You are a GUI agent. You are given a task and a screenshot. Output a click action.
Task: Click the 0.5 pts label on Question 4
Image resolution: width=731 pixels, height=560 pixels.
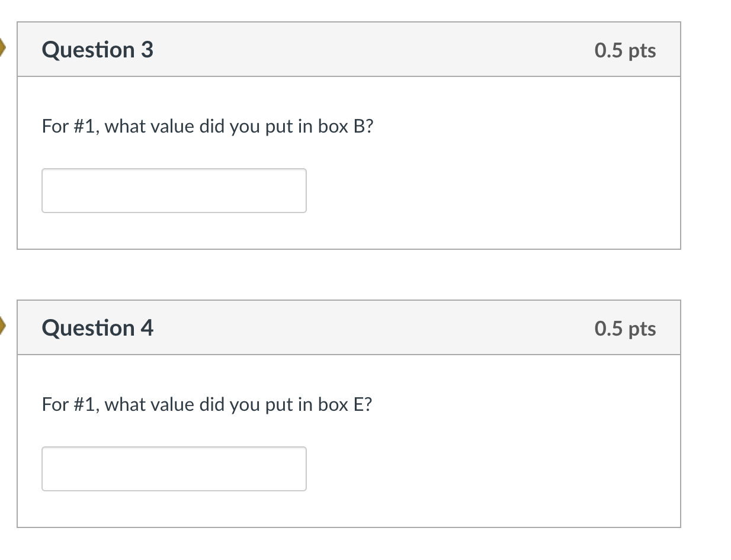(x=626, y=329)
